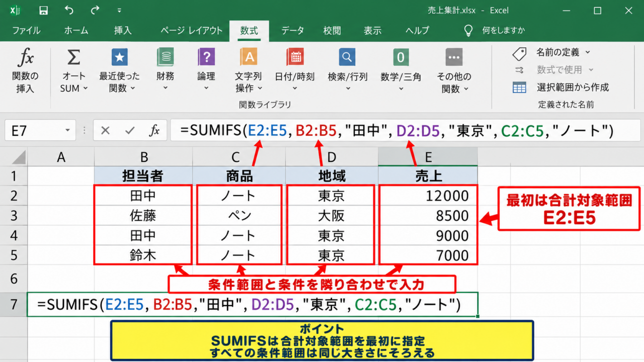
Task: Open the ファイル tab
Action: [x=26, y=31]
